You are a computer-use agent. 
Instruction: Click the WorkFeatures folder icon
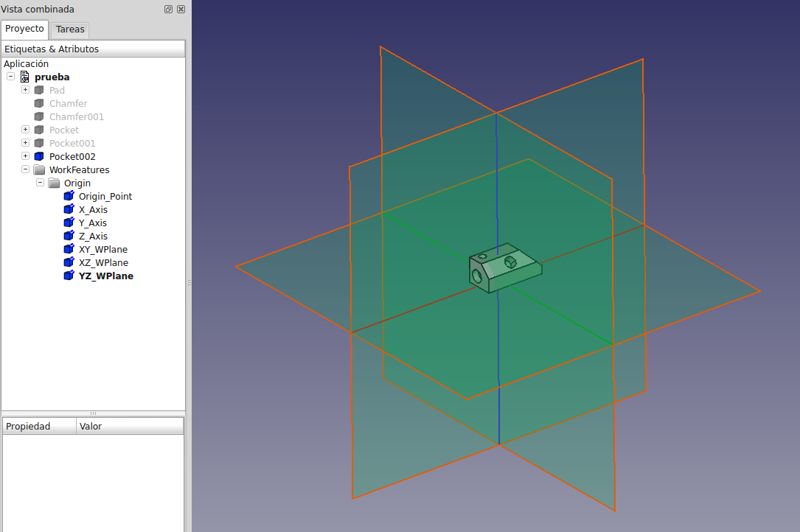coord(39,169)
